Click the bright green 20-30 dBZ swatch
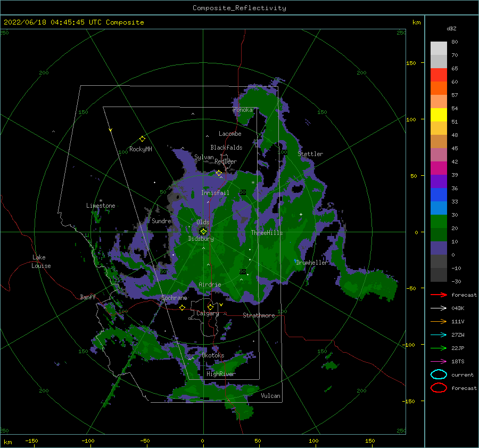 point(439,222)
